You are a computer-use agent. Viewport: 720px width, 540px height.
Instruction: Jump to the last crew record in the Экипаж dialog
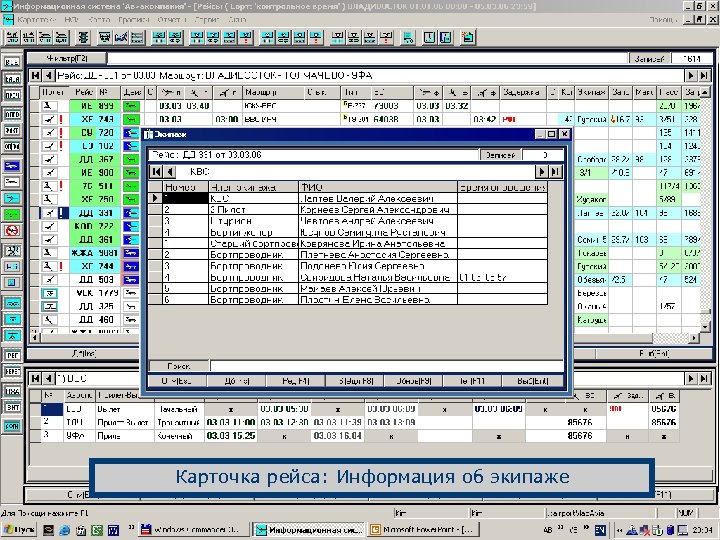pyautogui.click(x=555, y=172)
